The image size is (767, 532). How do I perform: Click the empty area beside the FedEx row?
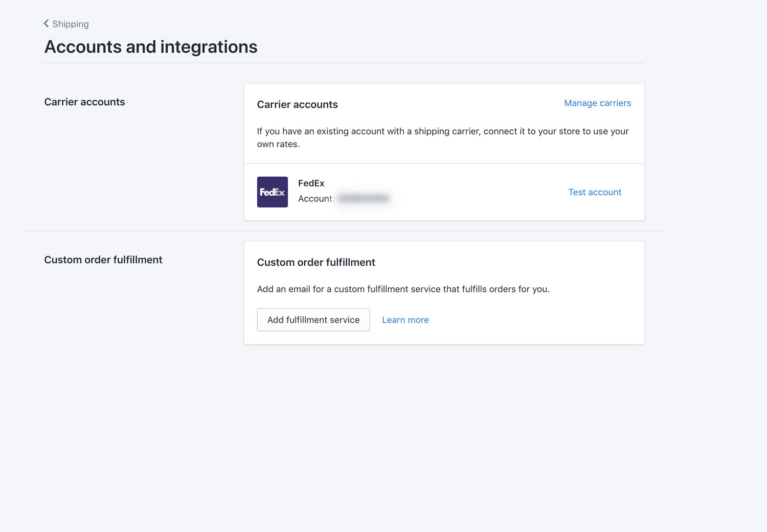pos(476,192)
